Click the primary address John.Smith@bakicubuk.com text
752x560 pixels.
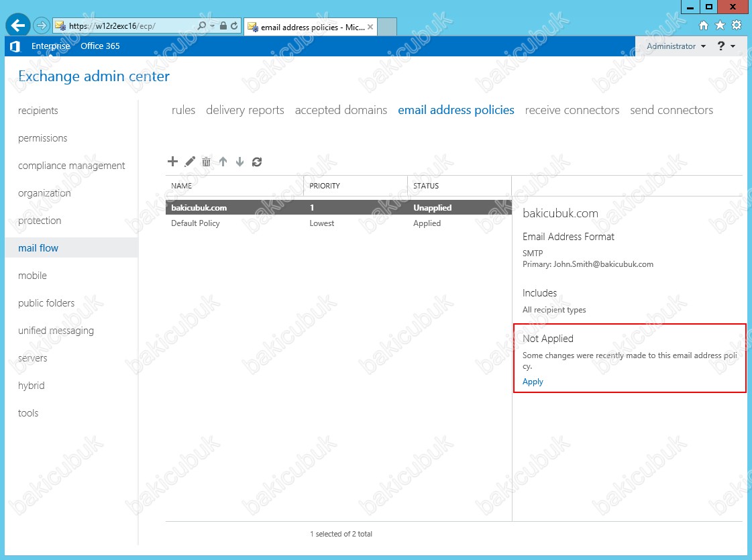(603, 264)
